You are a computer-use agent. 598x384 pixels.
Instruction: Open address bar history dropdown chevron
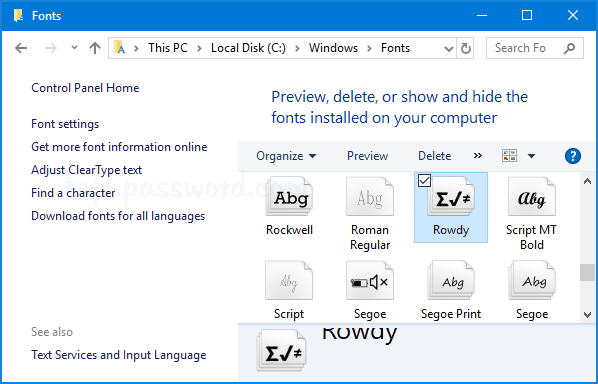449,48
